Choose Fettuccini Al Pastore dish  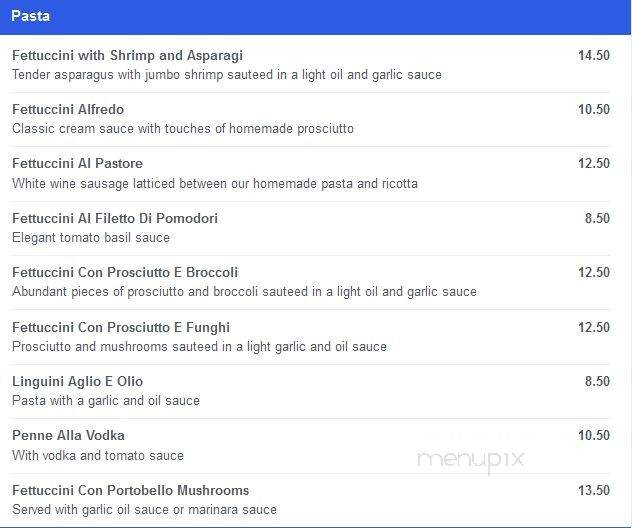[77, 163]
